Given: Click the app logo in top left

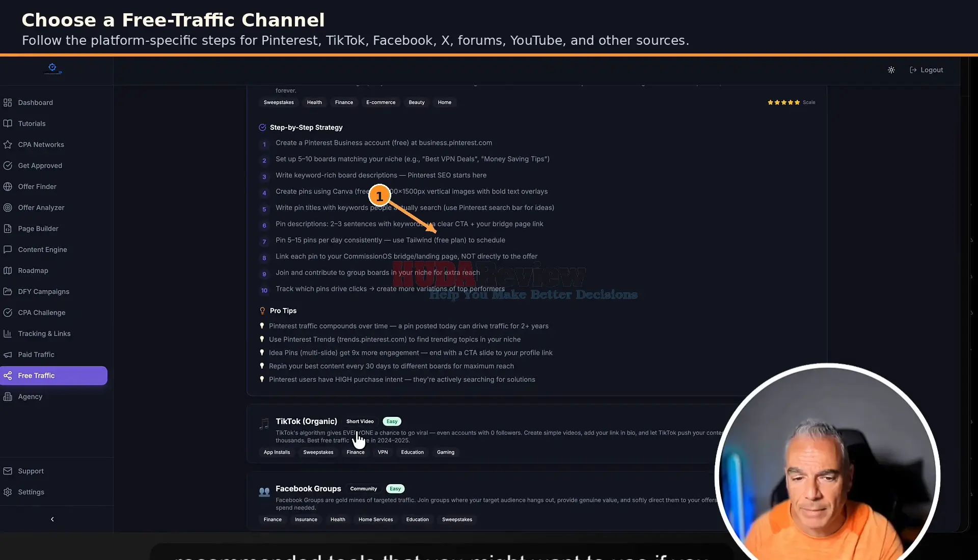Looking at the screenshot, I should [x=52, y=69].
